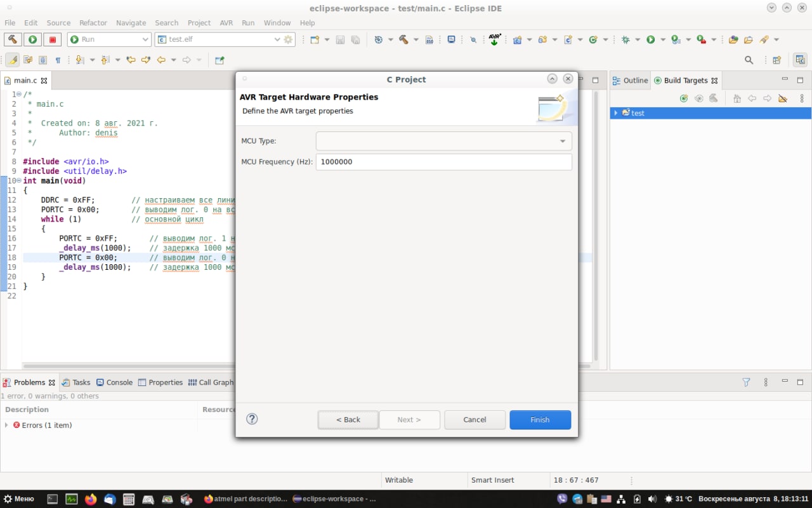Toggle Mark Occurrences highlighter icon
The width and height of the screenshot is (812, 508).
coord(13,60)
